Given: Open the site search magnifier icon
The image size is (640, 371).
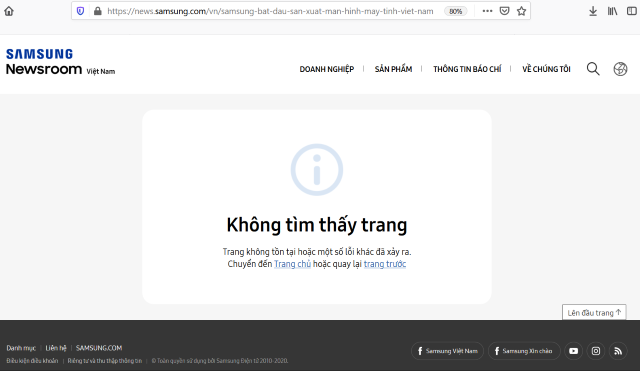Looking at the screenshot, I should (x=593, y=69).
